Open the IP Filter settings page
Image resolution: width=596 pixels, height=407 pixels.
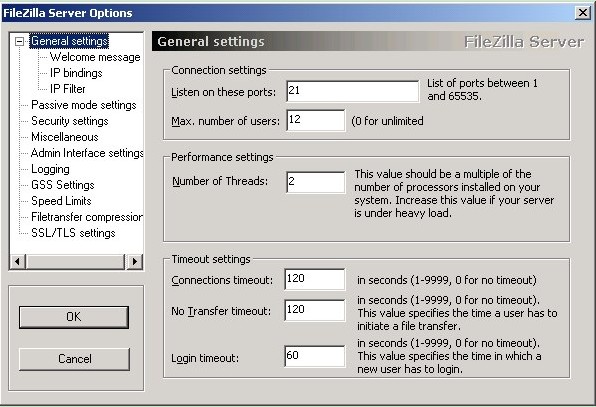68,89
